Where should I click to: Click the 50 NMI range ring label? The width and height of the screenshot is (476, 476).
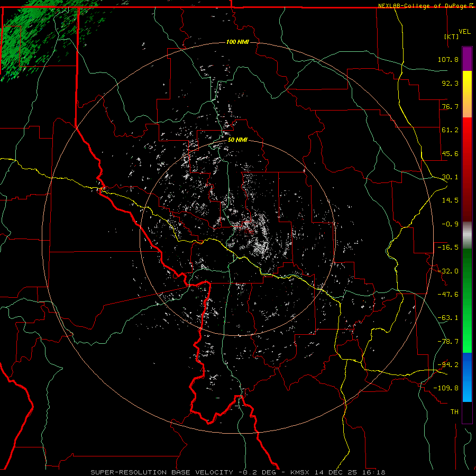(237, 140)
